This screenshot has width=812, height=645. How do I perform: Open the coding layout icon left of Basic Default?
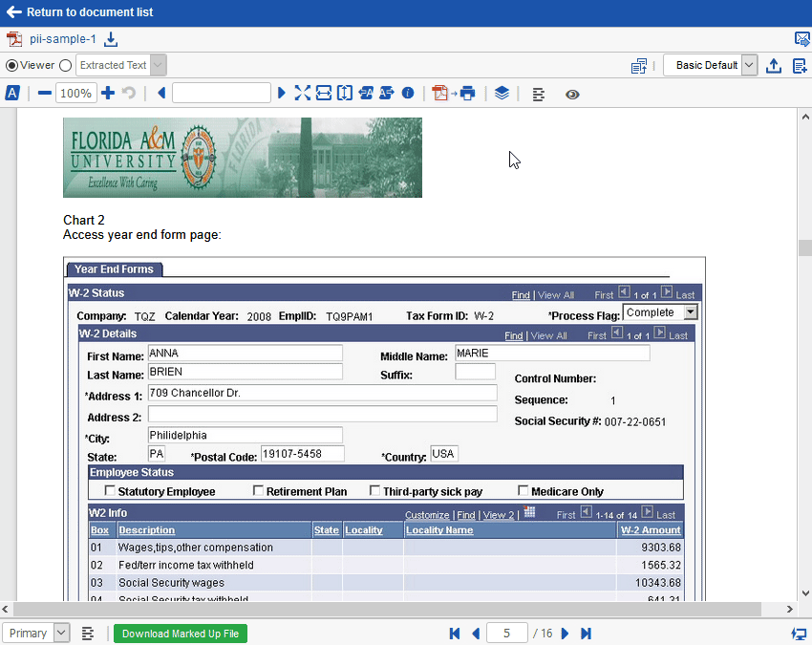pyautogui.click(x=639, y=65)
